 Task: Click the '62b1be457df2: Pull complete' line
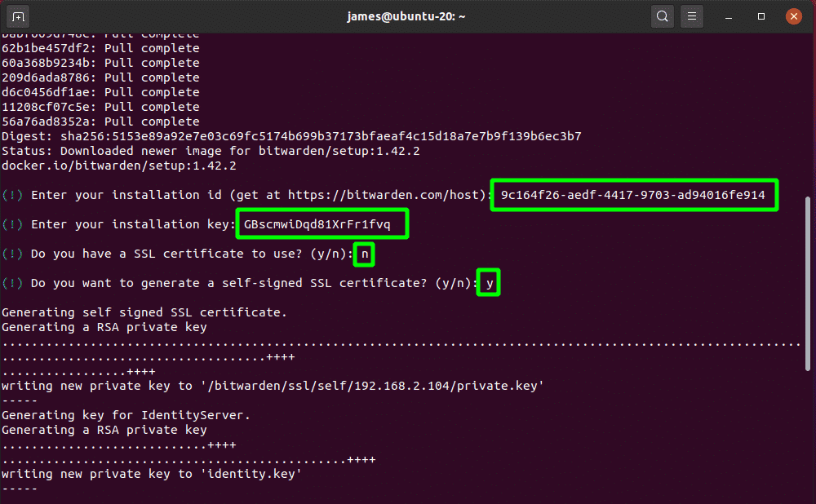pyautogui.click(x=100, y=48)
